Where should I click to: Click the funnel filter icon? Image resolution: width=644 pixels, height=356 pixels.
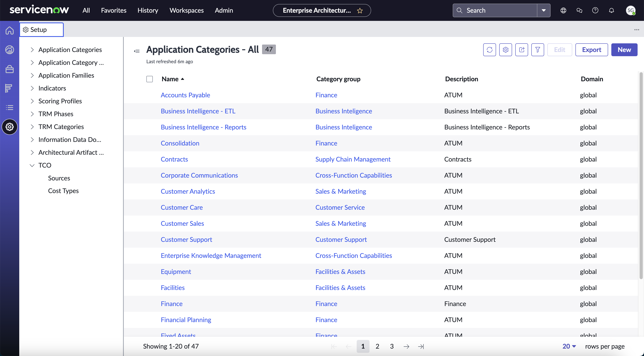[537, 50]
